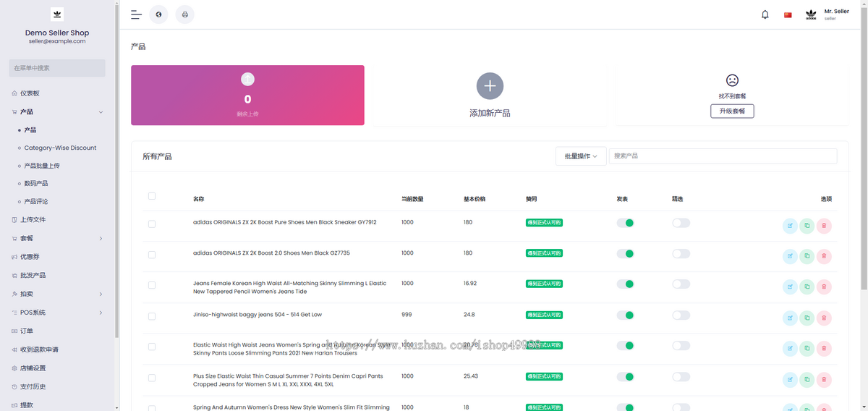Edit the Elastic Waist High Waist Jeans product
The height and width of the screenshot is (411, 868).
pos(791,349)
